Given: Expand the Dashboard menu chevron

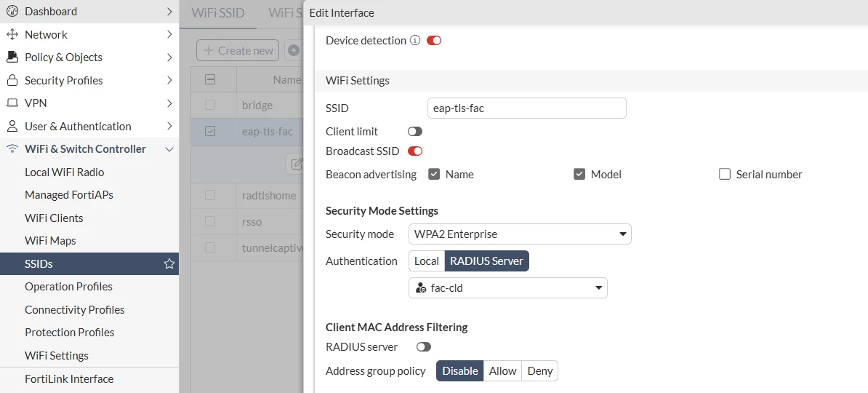Looking at the screenshot, I should click(x=169, y=11).
